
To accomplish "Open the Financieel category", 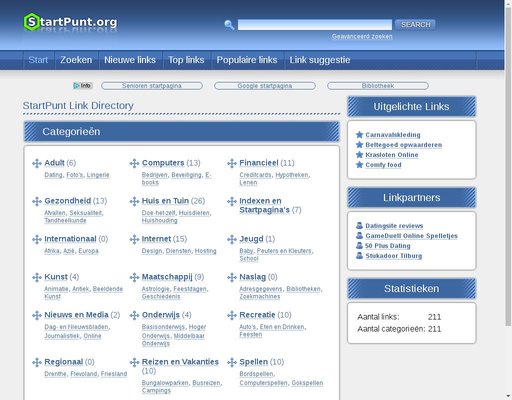I will [259, 163].
